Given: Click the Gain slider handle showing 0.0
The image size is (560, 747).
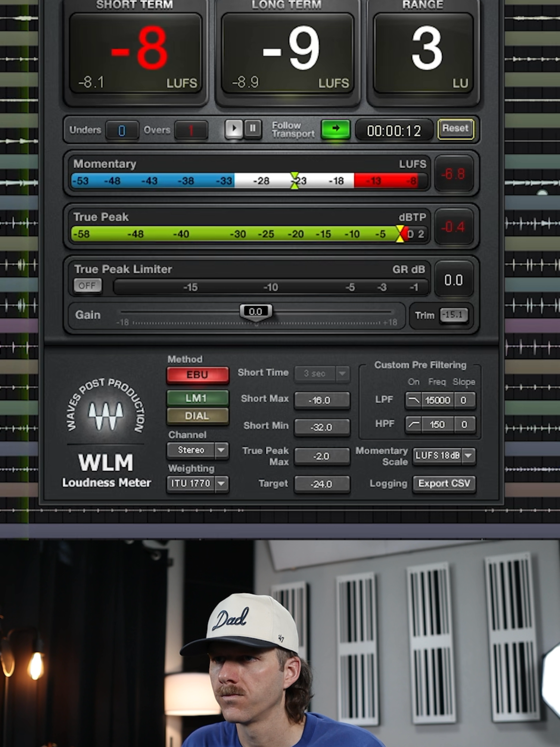Looking at the screenshot, I should (x=256, y=311).
